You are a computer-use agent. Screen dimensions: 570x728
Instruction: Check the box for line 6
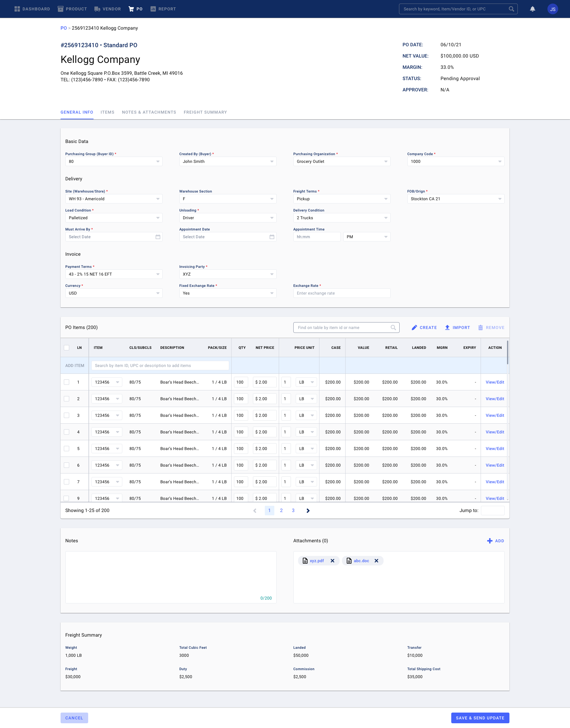coord(66,465)
